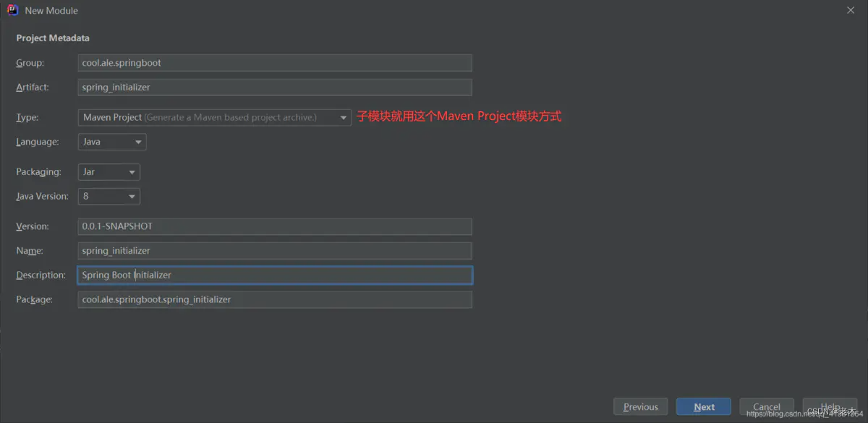
Task: Click the Artifact: label
Action: point(33,87)
